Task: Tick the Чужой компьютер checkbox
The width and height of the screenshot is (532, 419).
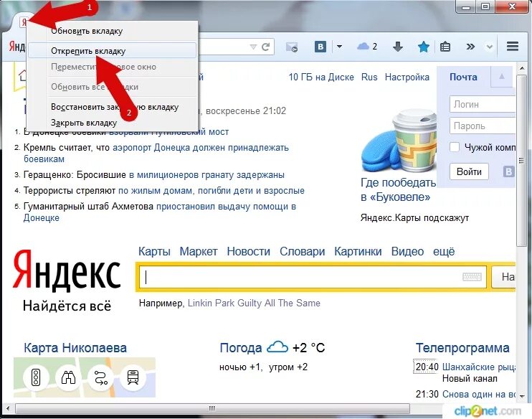Action: (x=455, y=147)
